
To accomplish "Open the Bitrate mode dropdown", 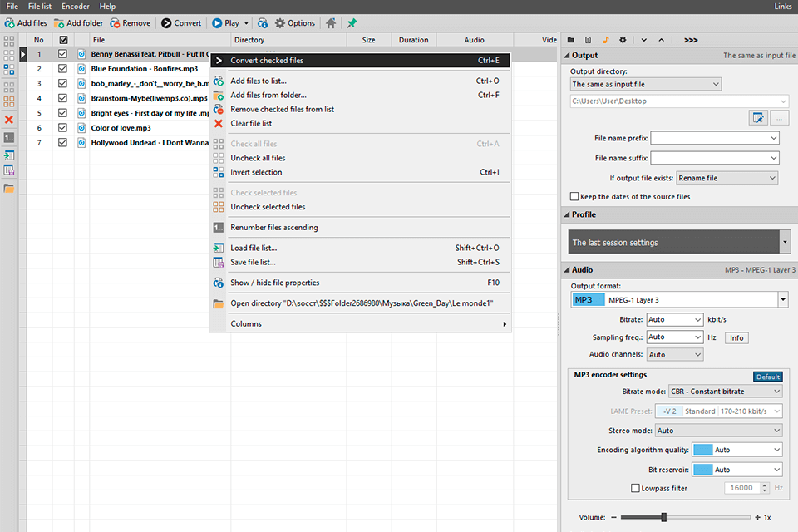I will [725, 391].
